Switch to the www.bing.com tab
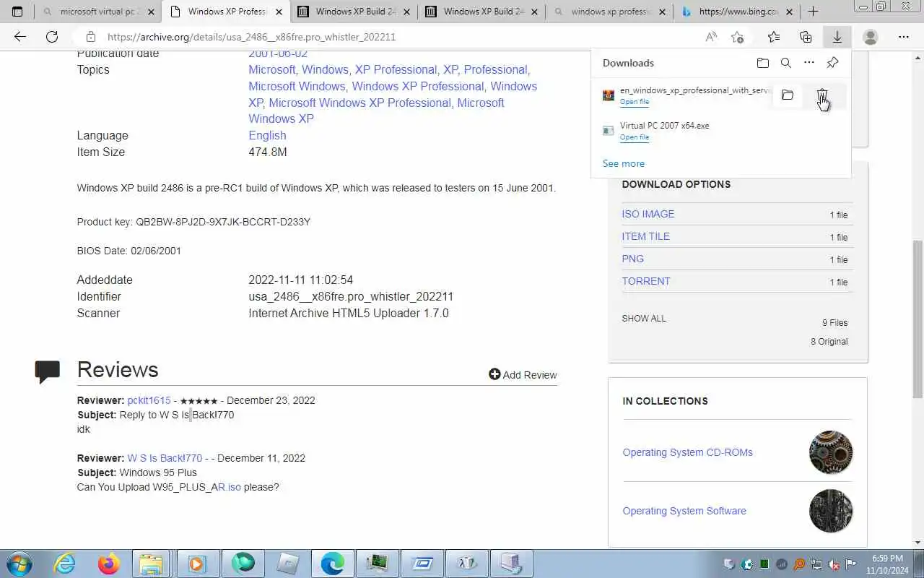This screenshot has height=578, width=924. (736, 12)
